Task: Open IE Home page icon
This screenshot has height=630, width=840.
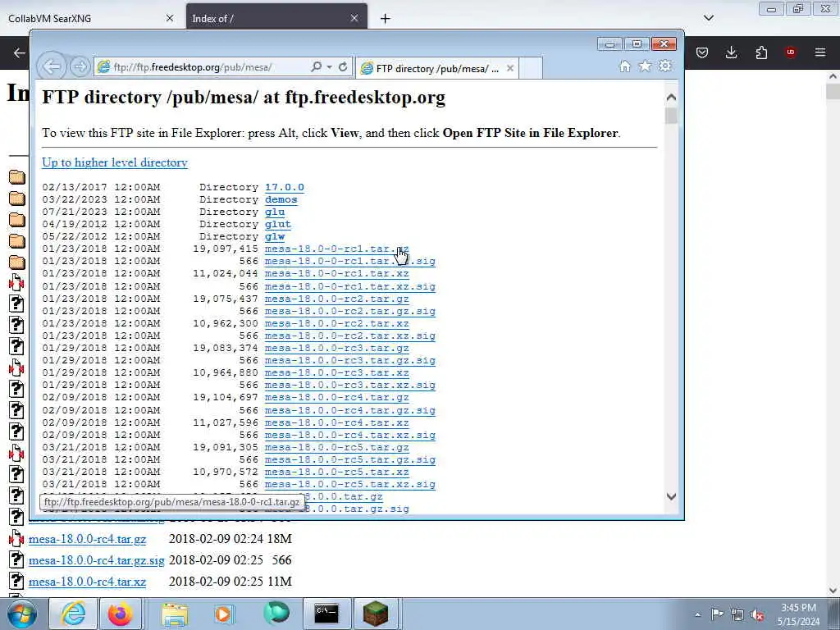Action: tap(624, 66)
